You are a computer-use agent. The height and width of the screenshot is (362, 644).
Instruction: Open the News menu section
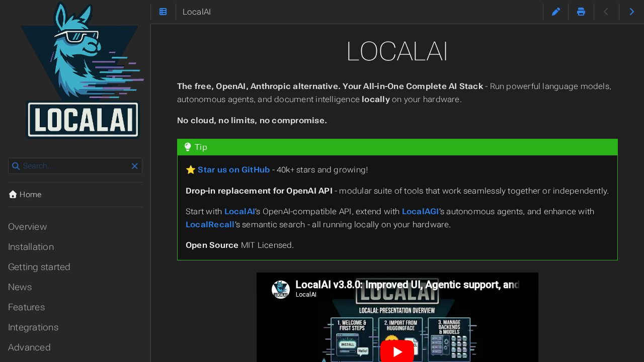20,287
